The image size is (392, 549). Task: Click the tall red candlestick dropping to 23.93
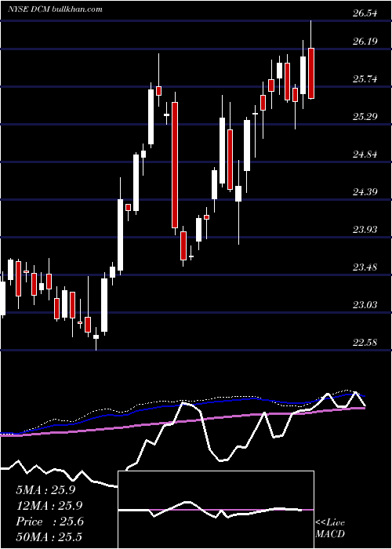pos(174,165)
